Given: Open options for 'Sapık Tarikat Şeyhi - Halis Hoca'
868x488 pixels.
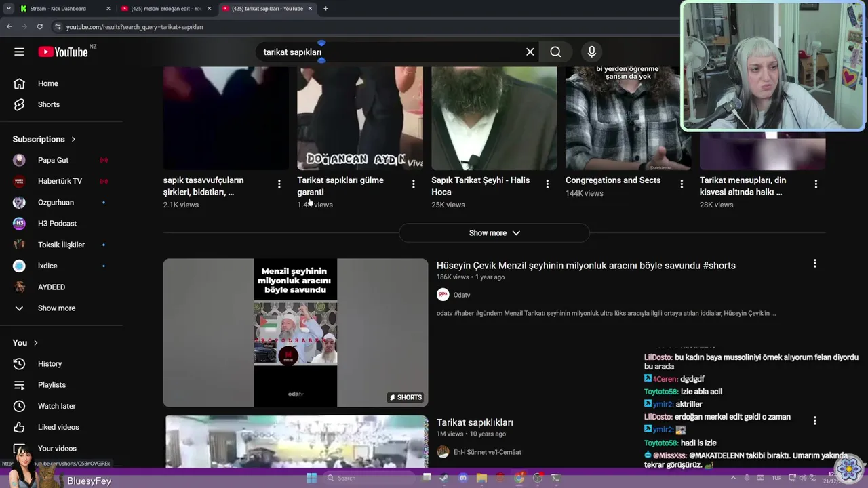Looking at the screenshot, I should click(x=547, y=184).
